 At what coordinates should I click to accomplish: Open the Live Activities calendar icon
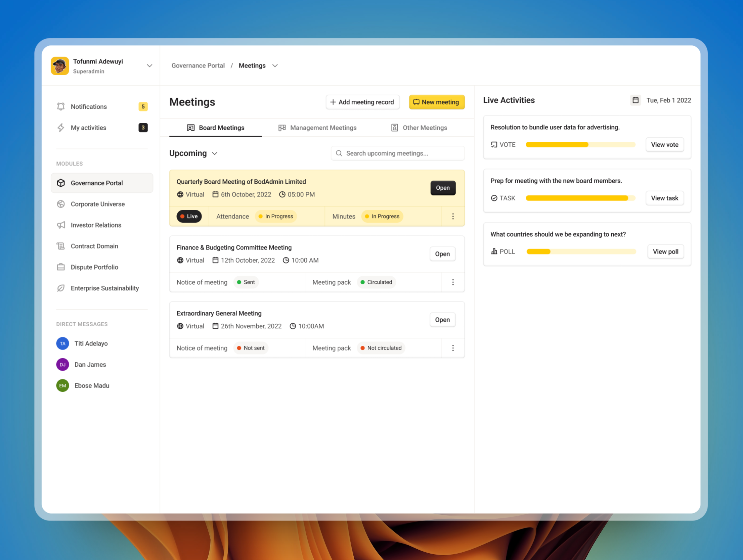click(636, 100)
